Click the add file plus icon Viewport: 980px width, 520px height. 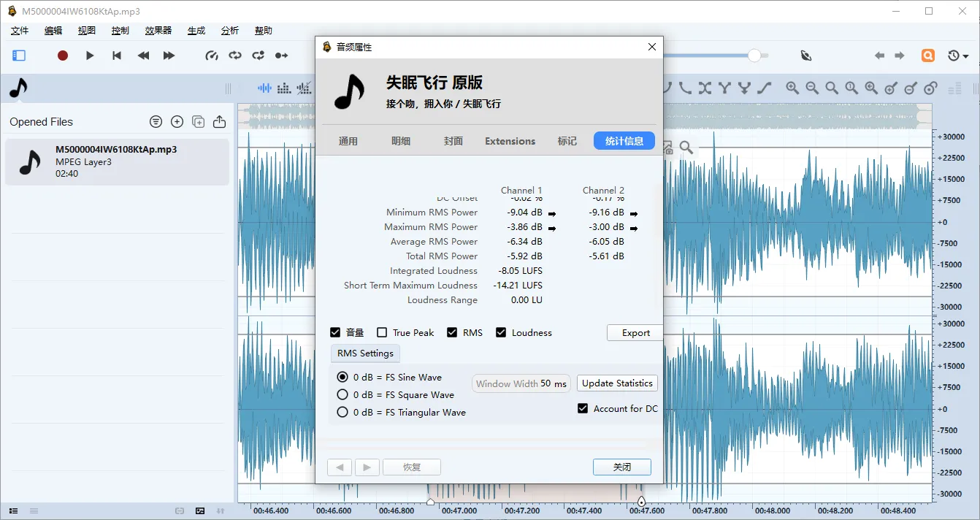point(177,122)
